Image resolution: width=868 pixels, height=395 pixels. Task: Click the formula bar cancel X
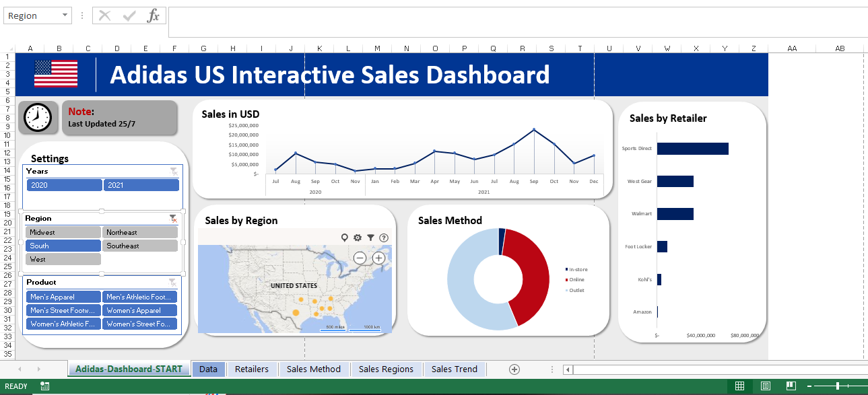(x=104, y=15)
